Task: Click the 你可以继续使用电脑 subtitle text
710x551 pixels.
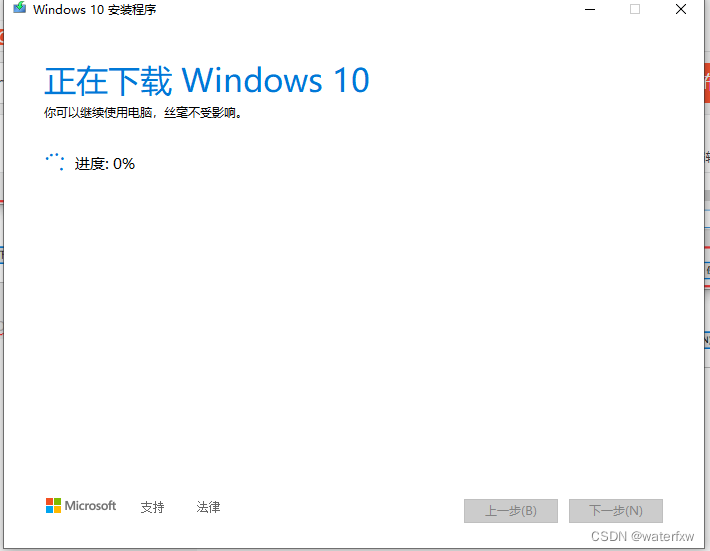Action: click(143, 113)
